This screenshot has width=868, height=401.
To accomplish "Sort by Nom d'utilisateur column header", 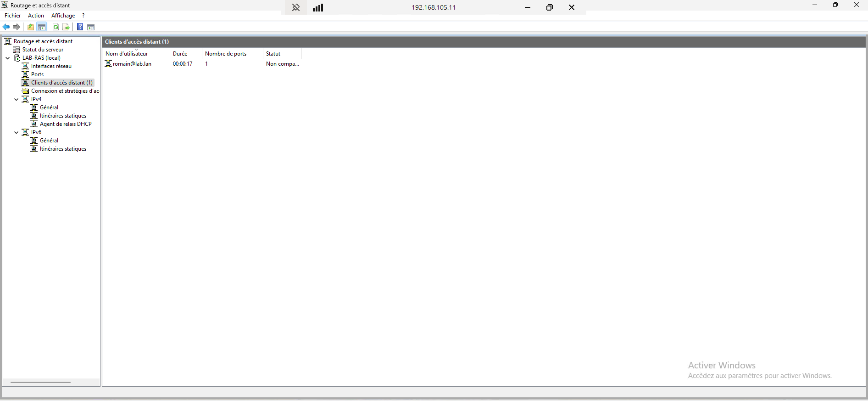I will 127,54.
